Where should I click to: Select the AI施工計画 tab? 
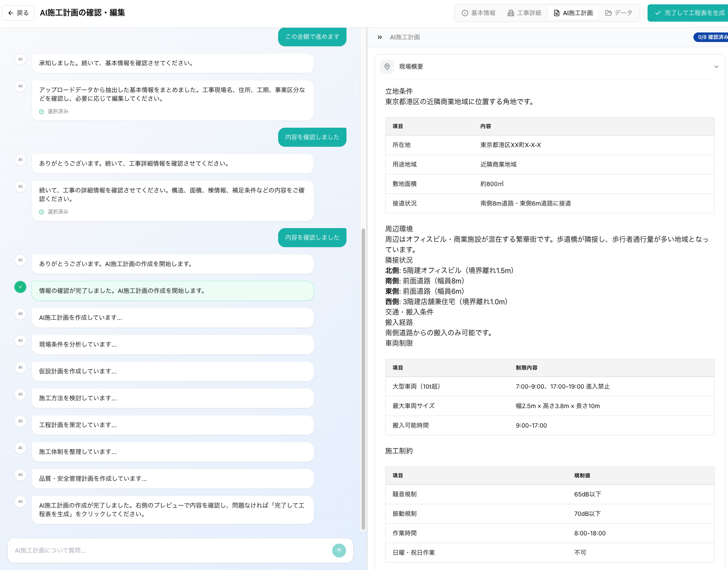573,13
